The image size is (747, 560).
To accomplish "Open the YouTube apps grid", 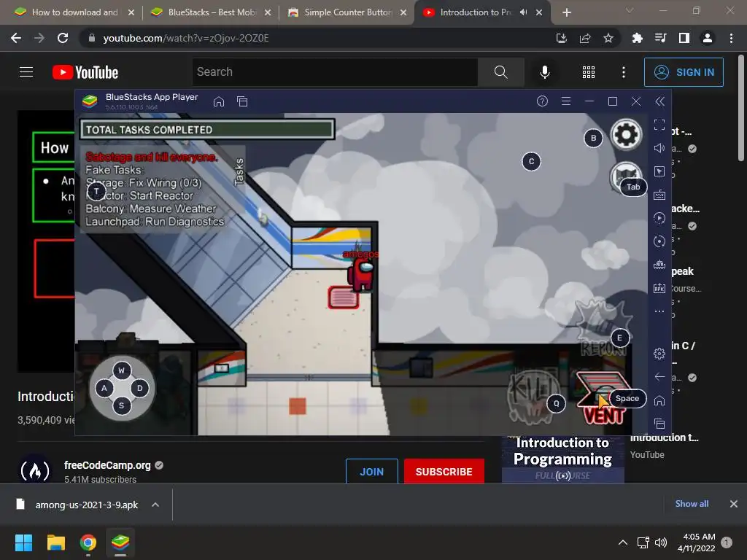I will coord(589,72).
